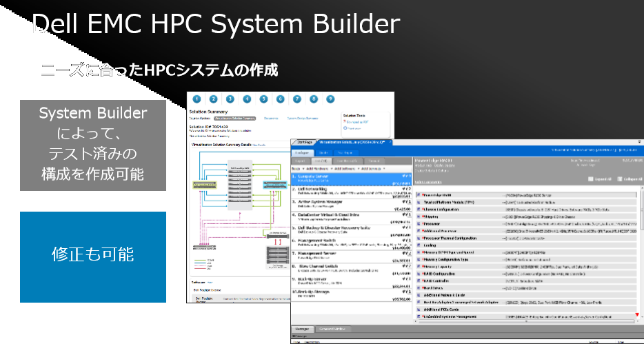Screen dimensions: 644x344
Task: Select item 1 Compute Server
Action: 351,179
